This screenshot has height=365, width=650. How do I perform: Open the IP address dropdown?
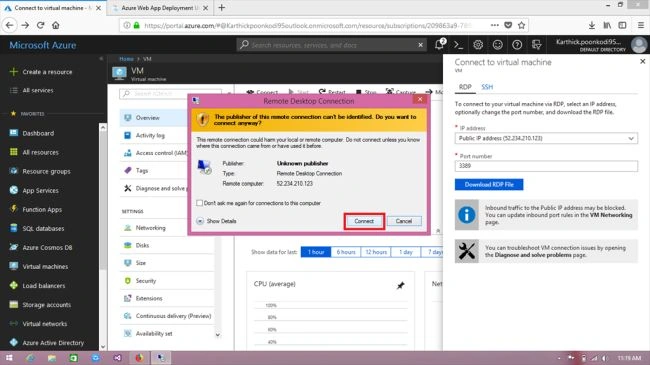(546, 138)
